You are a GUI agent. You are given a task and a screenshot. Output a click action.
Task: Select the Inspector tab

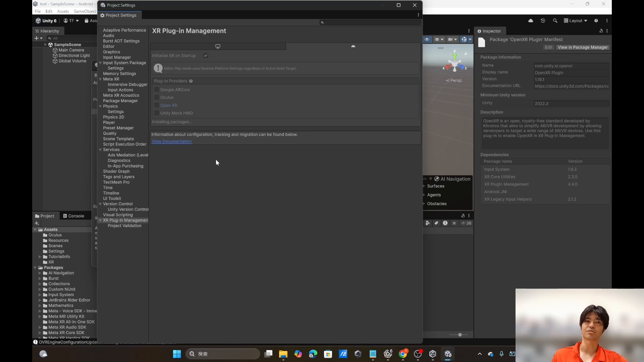coord(489,31)
